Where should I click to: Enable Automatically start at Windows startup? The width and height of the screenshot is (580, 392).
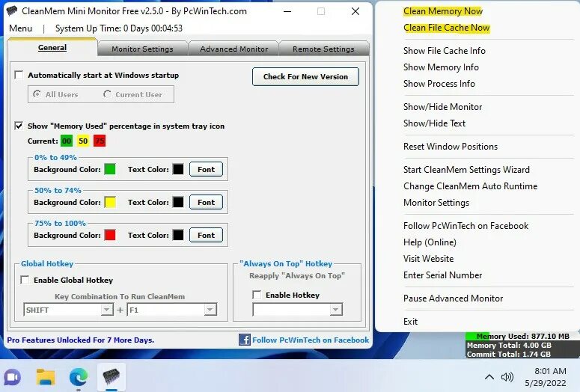point(19,75)
